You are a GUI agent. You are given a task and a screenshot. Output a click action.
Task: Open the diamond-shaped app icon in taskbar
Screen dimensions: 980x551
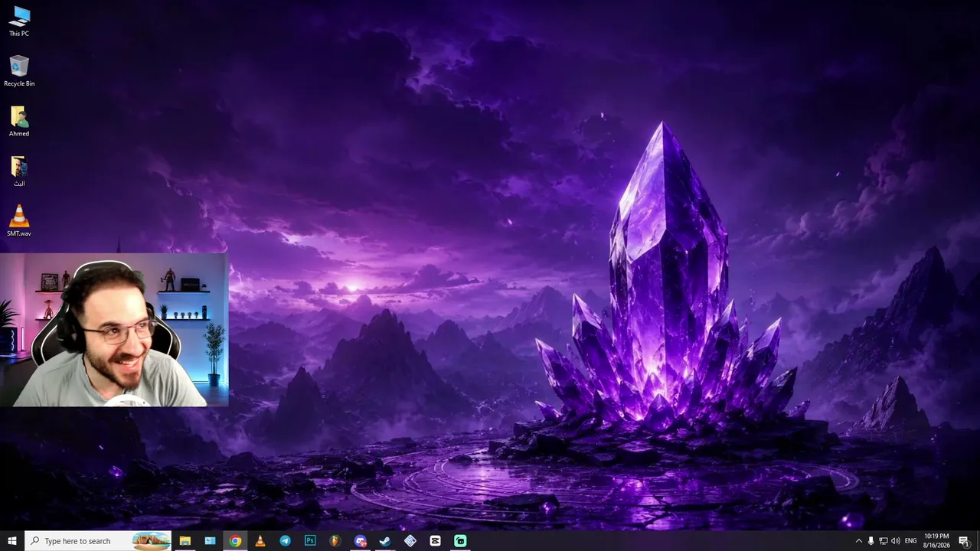tap(410, 541)
